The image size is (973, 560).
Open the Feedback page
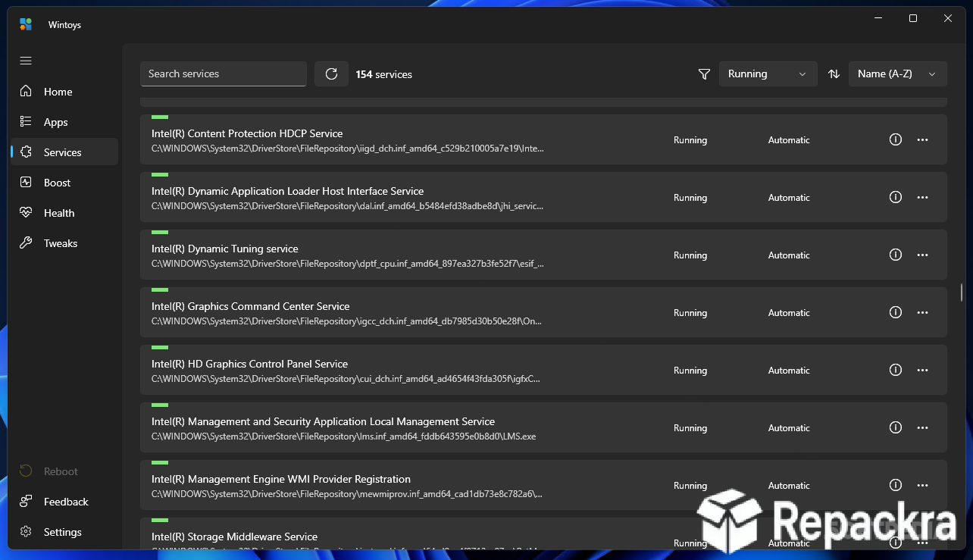pos(64,502)
